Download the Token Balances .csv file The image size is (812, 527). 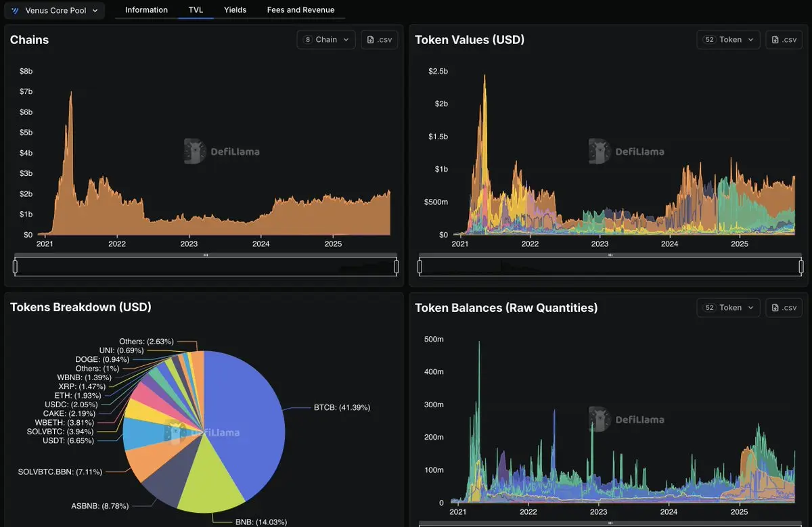coord(784,308)
